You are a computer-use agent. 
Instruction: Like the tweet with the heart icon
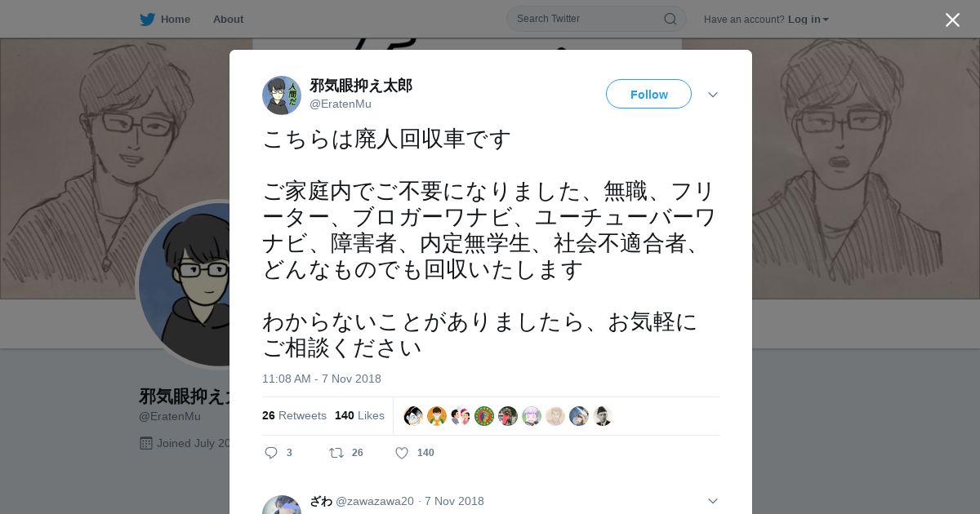(x=401, y=453)
